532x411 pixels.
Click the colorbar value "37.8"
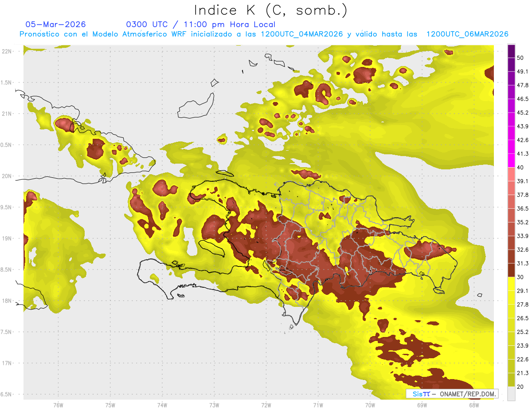pos(523,195)
